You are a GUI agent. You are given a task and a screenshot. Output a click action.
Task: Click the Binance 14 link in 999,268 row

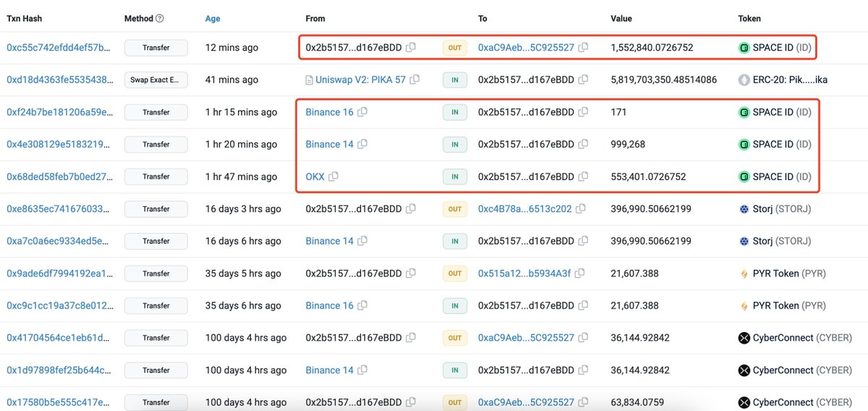pyautogui.click(x=329, y=144)
